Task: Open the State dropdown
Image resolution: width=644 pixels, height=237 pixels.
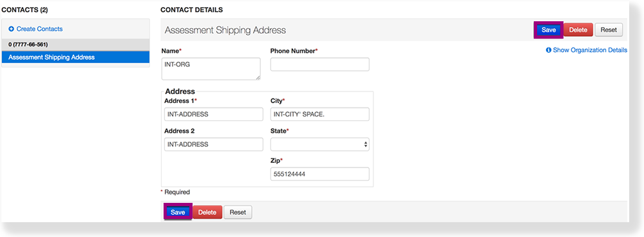Action: tap(319, 144)
